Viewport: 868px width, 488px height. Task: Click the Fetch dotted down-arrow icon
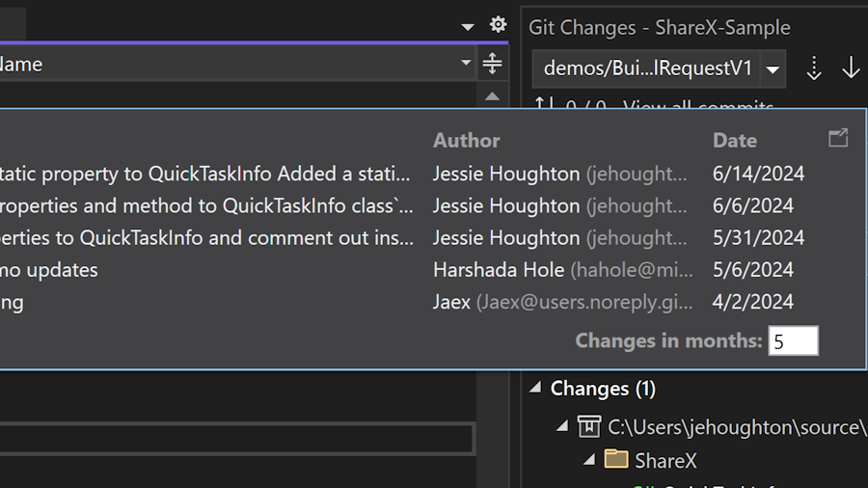pos(814,68)
